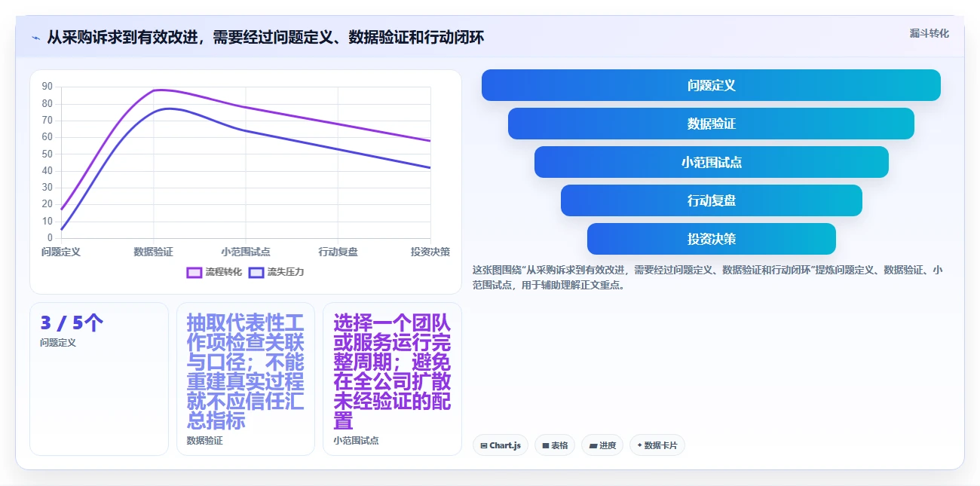
Task: Click the 行动复盘 x-axis label on chart
Action: [338, 252]
